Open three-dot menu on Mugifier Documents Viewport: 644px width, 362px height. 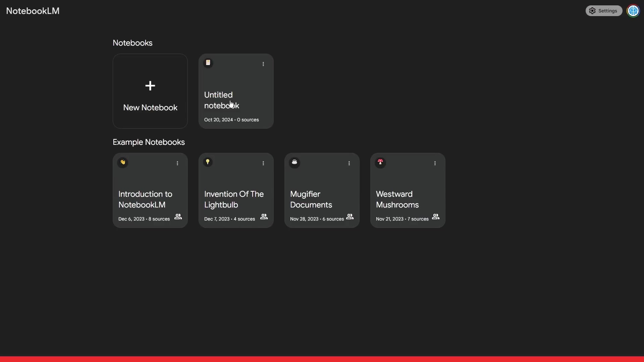pos(349,163)
